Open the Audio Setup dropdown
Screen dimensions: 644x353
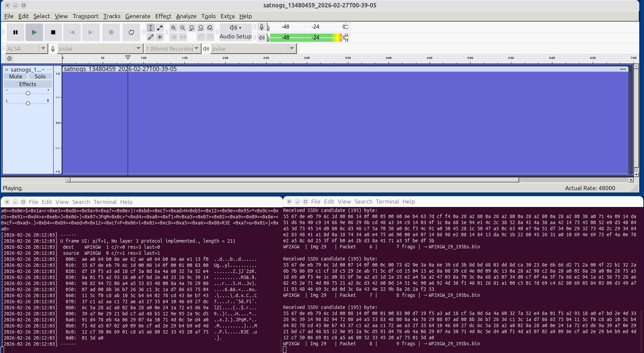point(235,32)
